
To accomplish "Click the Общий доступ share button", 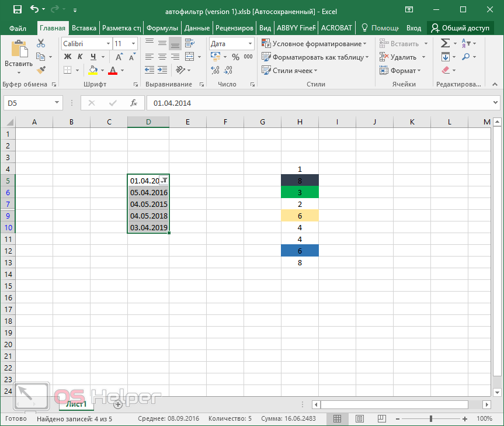I will click(x=460, y=27).
